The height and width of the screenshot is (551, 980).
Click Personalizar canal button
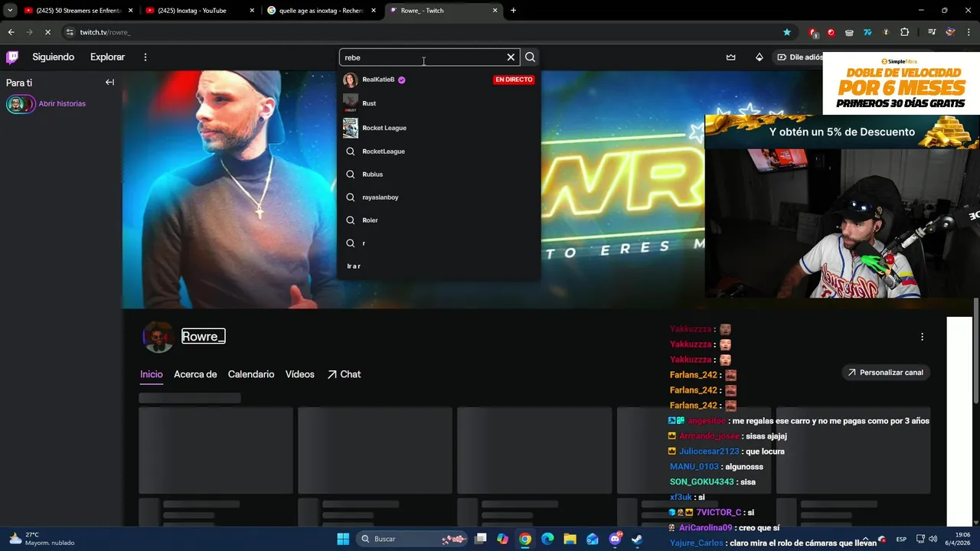886,373
